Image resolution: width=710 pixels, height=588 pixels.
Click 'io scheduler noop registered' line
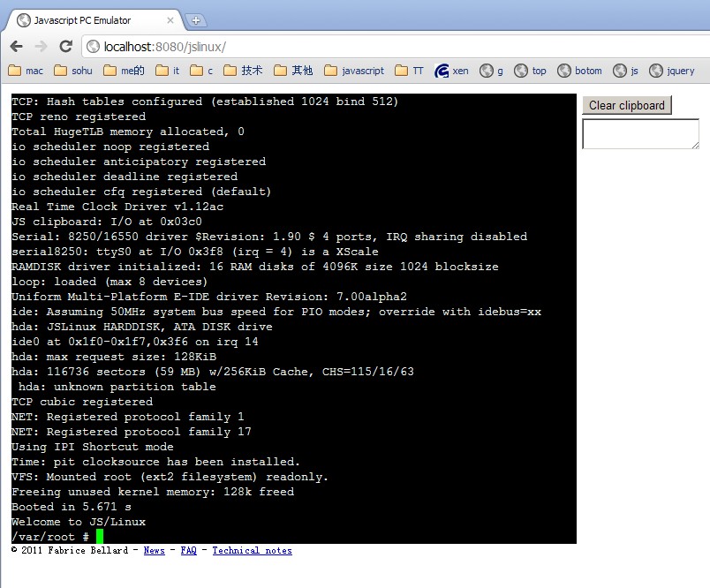(x=110, y=147)
